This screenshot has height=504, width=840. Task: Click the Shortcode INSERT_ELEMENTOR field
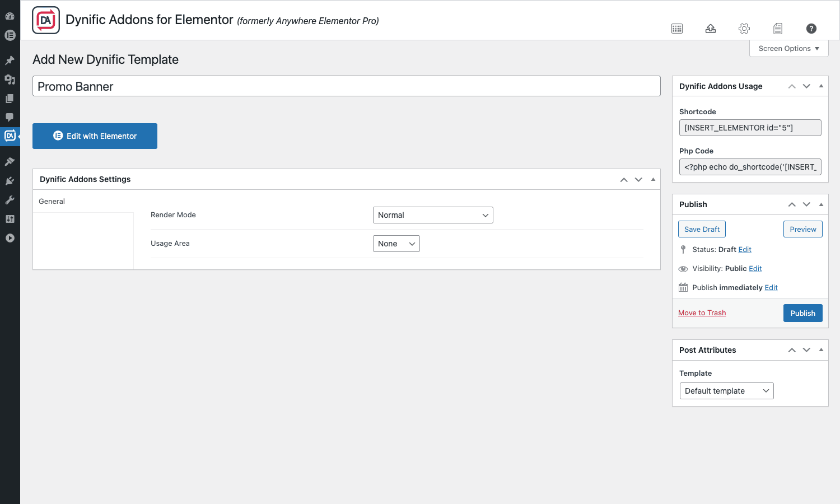point(750,128)
